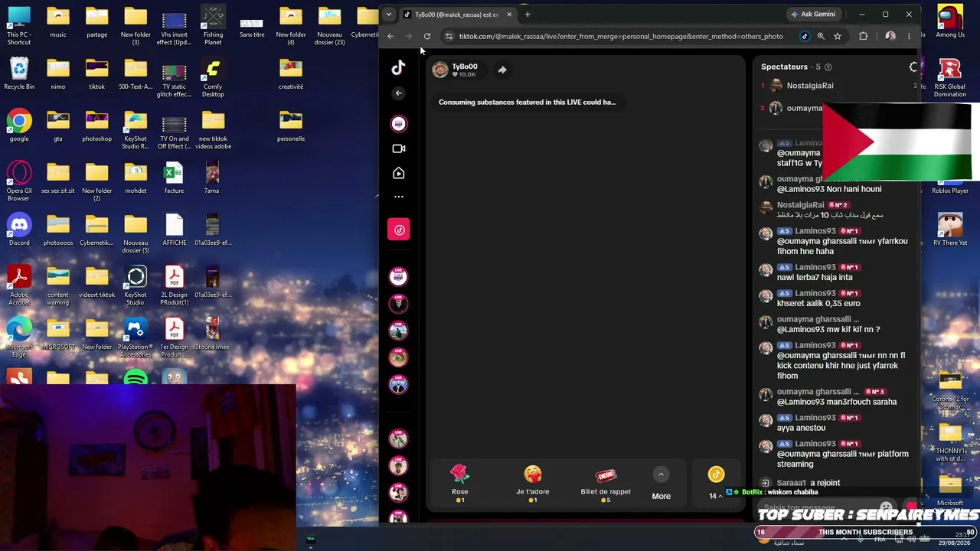Select the Microsoft Edge desktop icon
Image resolution: width=980 pixels, height=551 pixels.
point(19,337)
